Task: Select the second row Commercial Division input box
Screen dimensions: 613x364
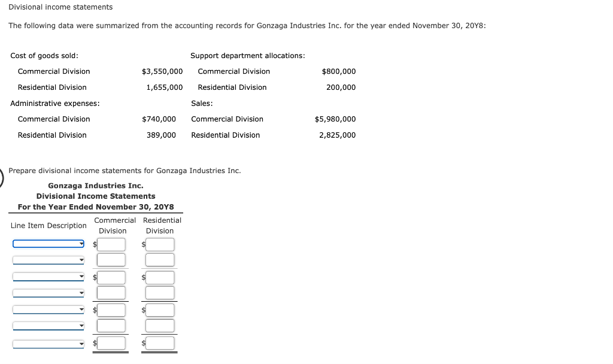Action: click(x=113, y=259)
